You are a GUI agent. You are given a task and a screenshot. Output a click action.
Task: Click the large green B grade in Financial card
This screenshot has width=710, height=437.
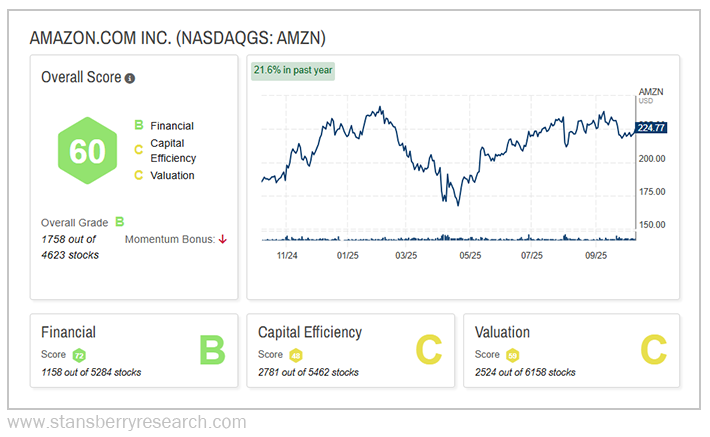pos(211,350)
